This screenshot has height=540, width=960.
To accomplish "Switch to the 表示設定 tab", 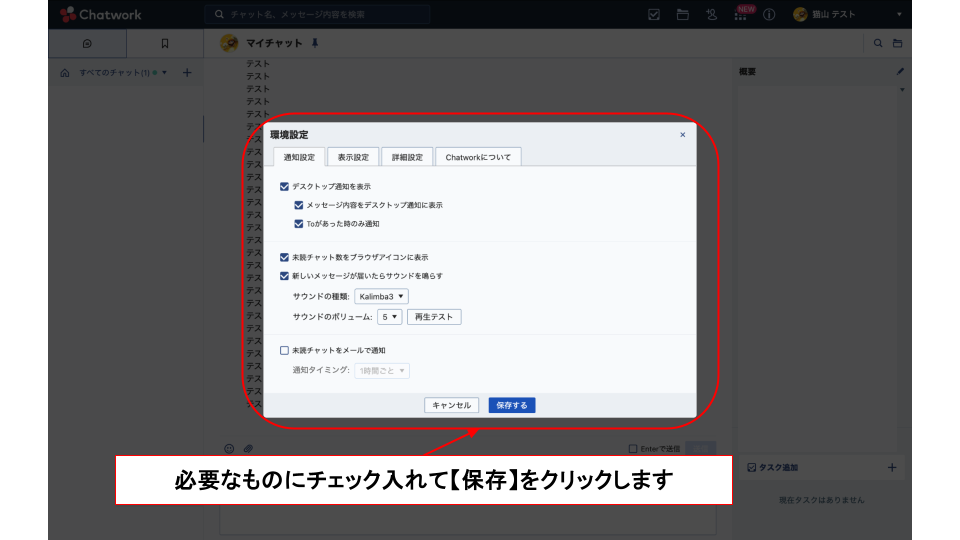I will (x=353, y=157).
